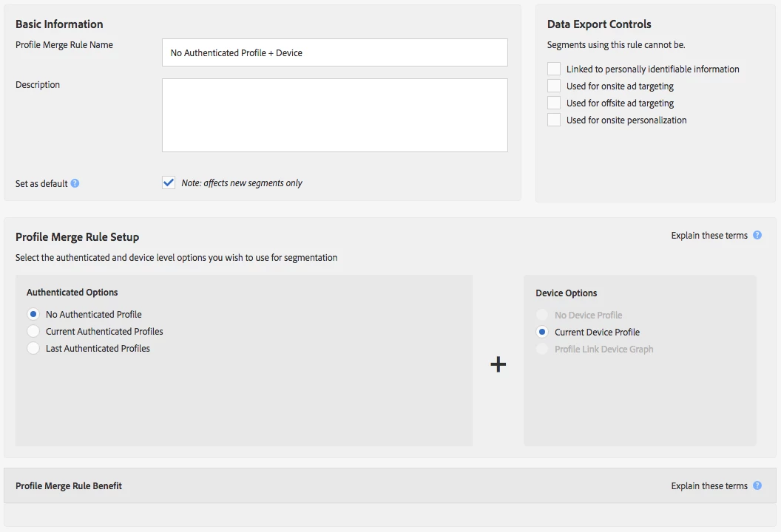Expand the Profile Merge Rule Benefit header
The width and height of the screenshot is (781, 532).
click(69, 486)
